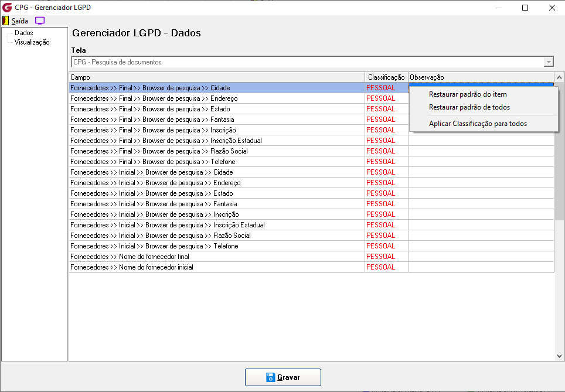This screenshot has width=565, height=392.
Task: Choose Restaurar padrão do item
Action: [468, 94]
